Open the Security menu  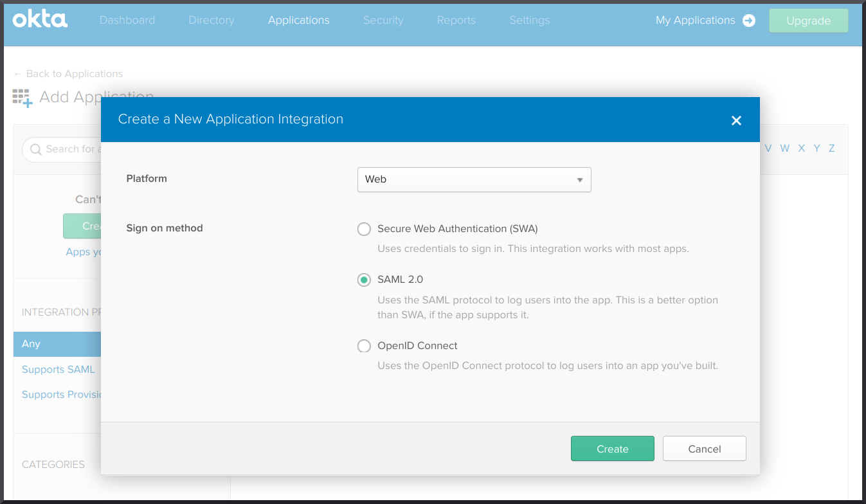pos(383,20)
